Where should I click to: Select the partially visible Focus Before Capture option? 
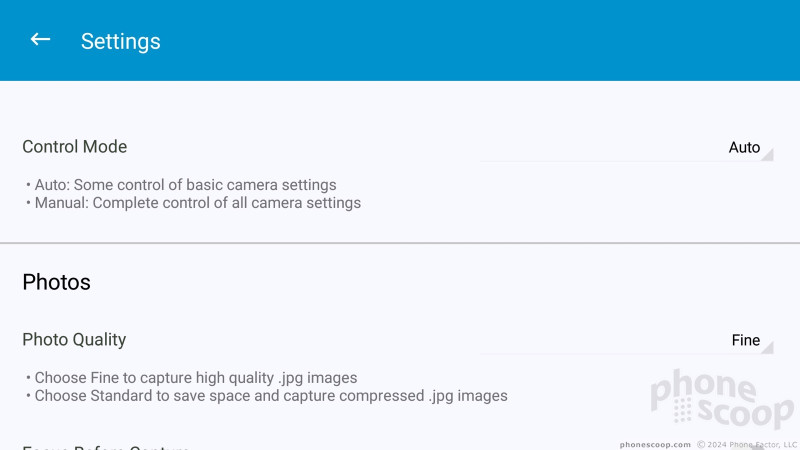coord(106,447)
